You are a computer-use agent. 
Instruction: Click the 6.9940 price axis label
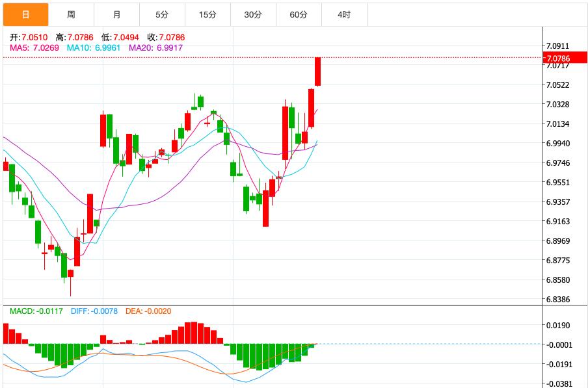[x=557, y=144]
